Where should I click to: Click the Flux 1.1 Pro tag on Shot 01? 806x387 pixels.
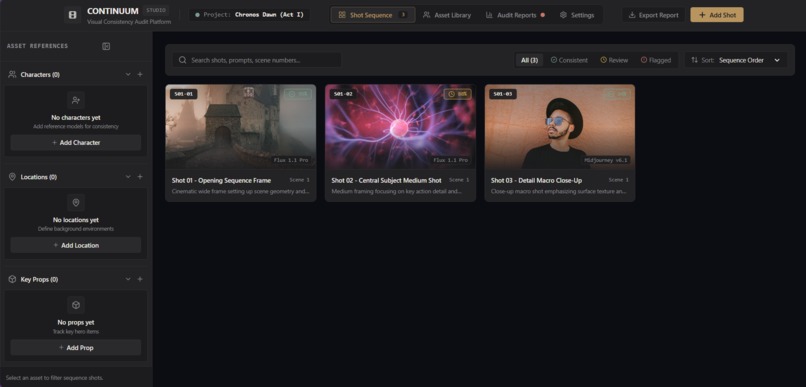point(291,160)
